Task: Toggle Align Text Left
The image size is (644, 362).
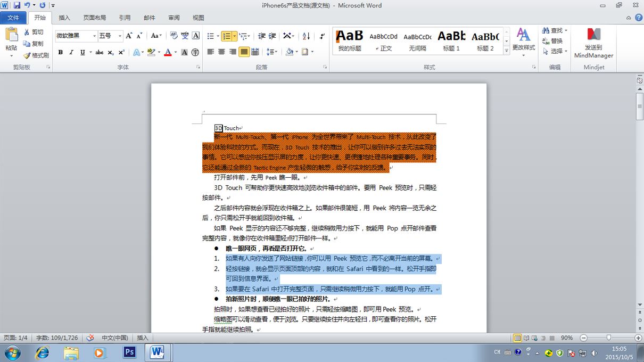Action: pyautogui.click(x=211, y=52)
